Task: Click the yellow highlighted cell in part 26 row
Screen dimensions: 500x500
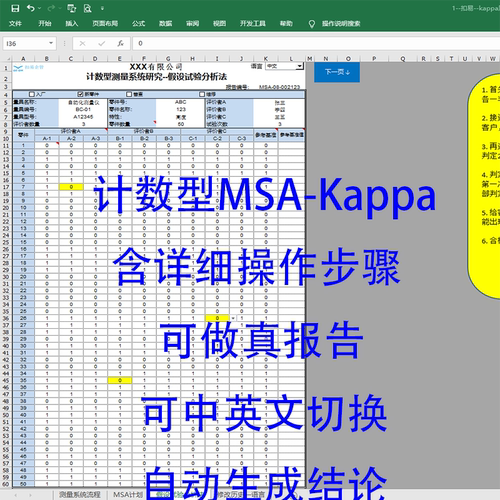Action: coord(217,318)
